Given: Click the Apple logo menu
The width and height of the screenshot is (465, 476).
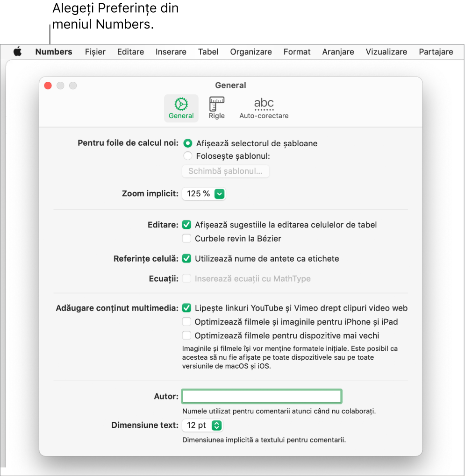Looking at the screenshot, I should point(17,52).
